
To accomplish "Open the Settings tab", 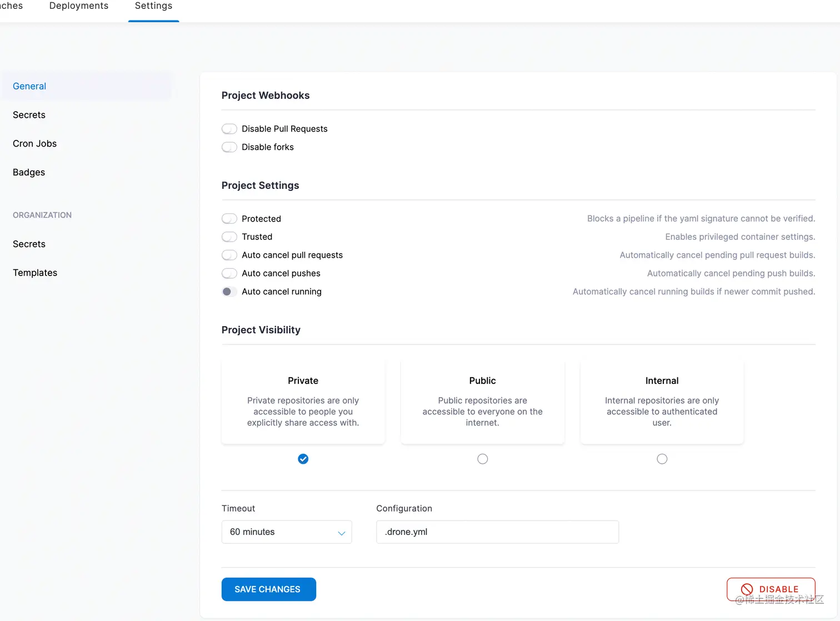I will coord(153,6).
